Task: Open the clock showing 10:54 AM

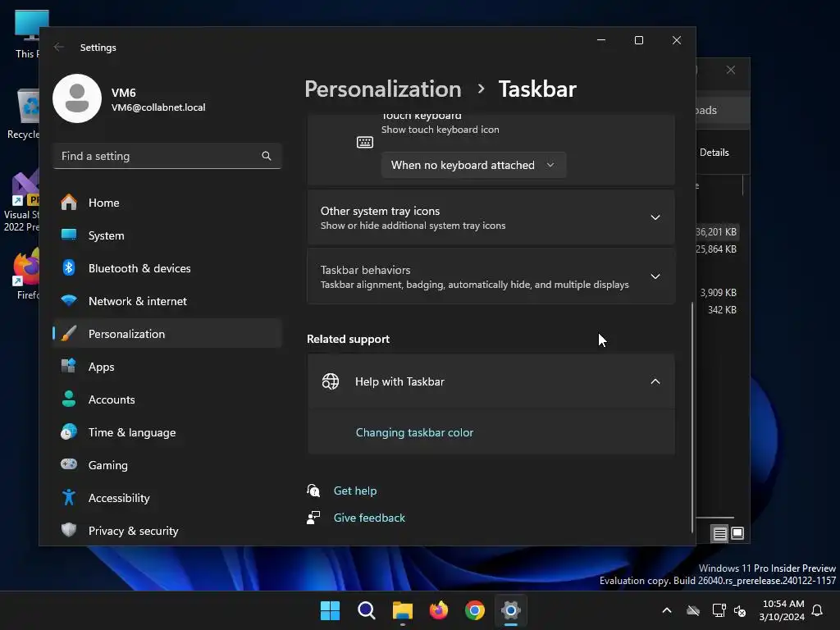Action: click(782, 610)
